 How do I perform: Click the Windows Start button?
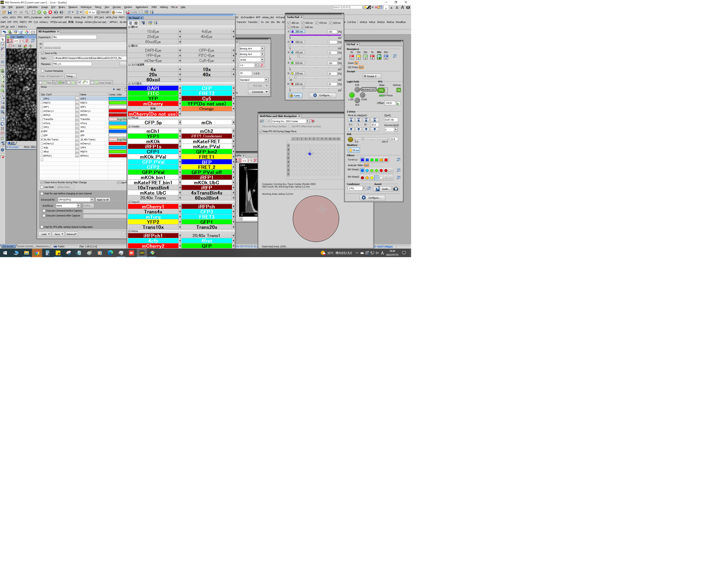pos(5,253)
